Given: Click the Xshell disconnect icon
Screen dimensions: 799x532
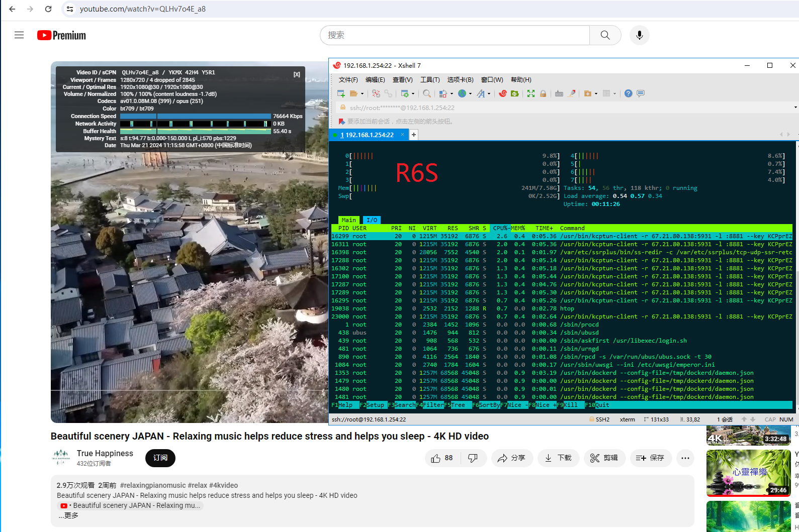Looking at the screenshot, I should click(x=376, y=93).
